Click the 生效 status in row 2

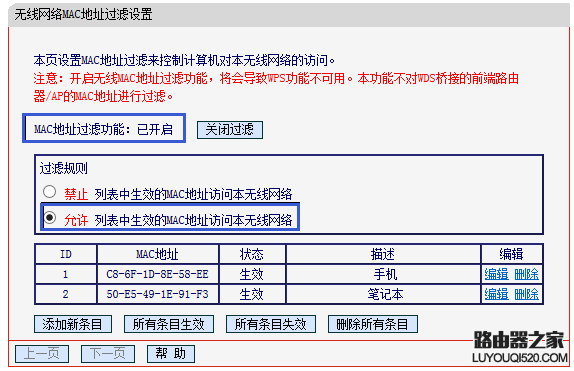point(252,294)
